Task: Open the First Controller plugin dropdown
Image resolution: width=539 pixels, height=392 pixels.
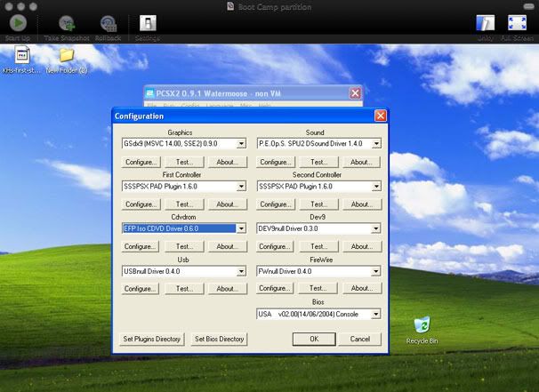Action: click(241, 186)
